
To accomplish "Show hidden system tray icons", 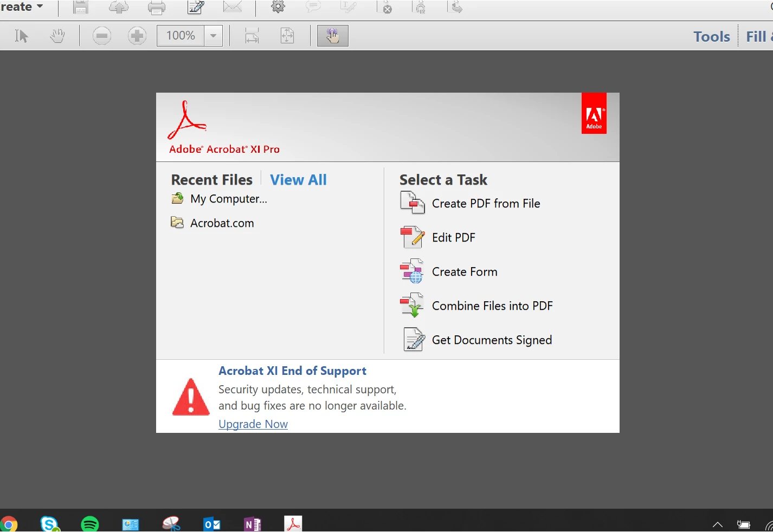I will tap(718, 524).
